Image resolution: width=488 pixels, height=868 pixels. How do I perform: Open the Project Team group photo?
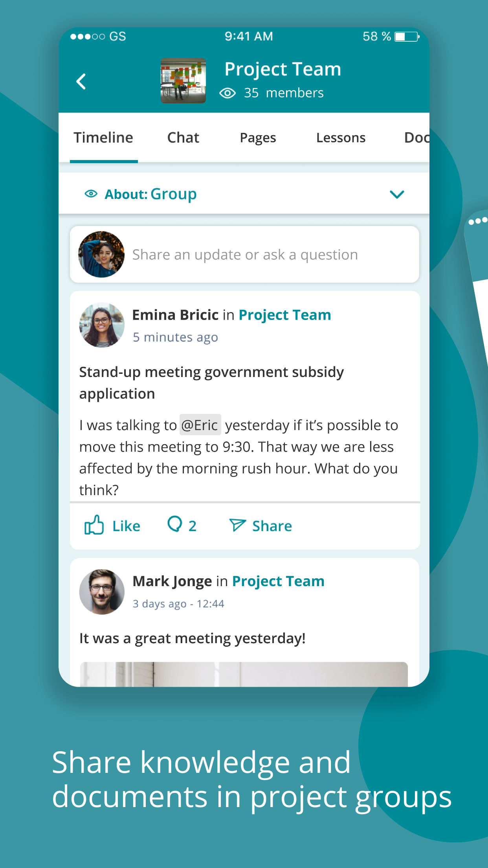click(183, 81)
